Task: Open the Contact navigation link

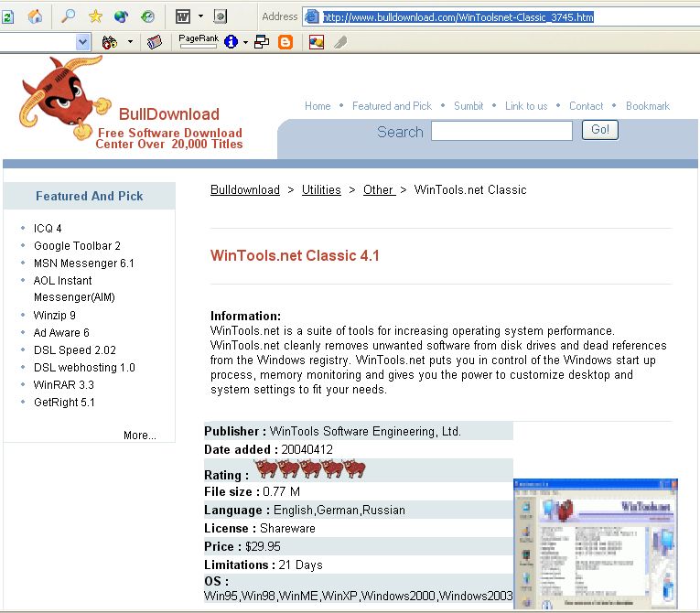Action: tap(586, 106)
